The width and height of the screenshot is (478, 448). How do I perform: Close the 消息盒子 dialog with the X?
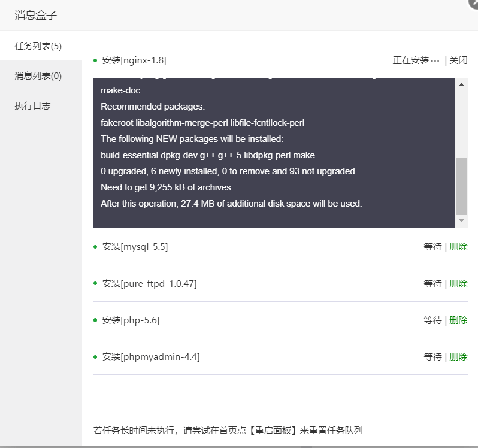[473, 2]
